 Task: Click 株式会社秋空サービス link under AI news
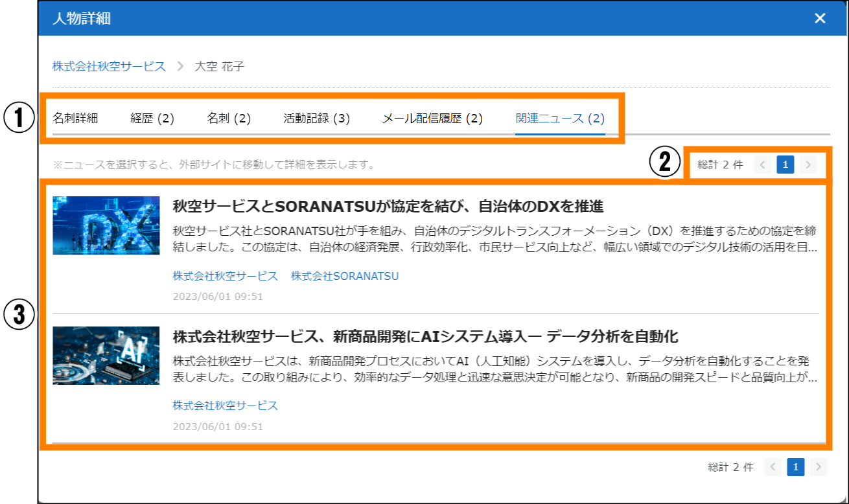225,406
